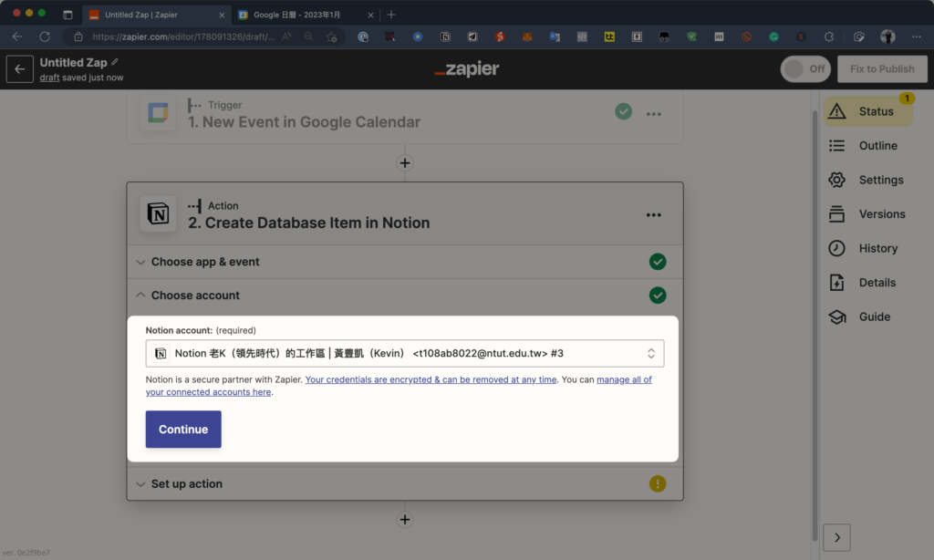
Task: Click the Notion browser extension icon
Action: pos(445,36)
